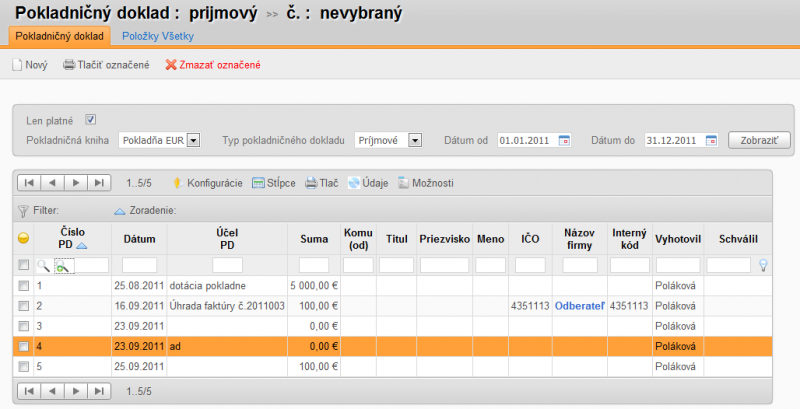
Task: Open the Stĺpce column chooser
Action: click(x=274, y=183)
